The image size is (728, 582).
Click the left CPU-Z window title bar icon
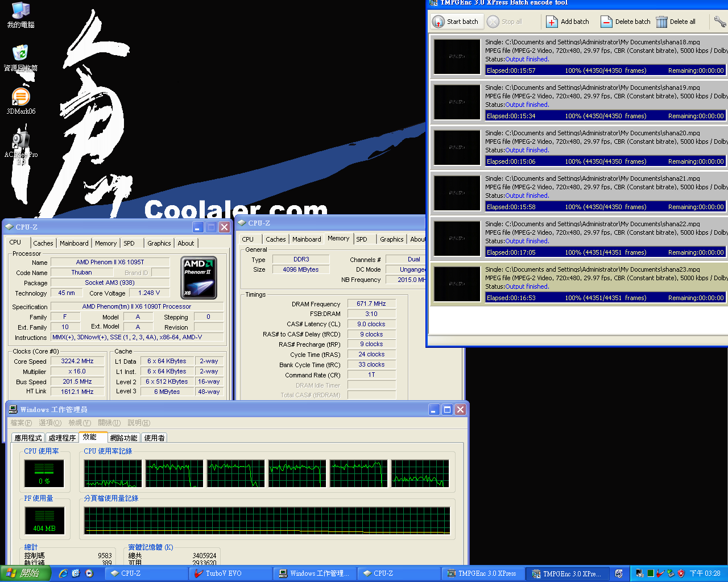tap(9, 227)
